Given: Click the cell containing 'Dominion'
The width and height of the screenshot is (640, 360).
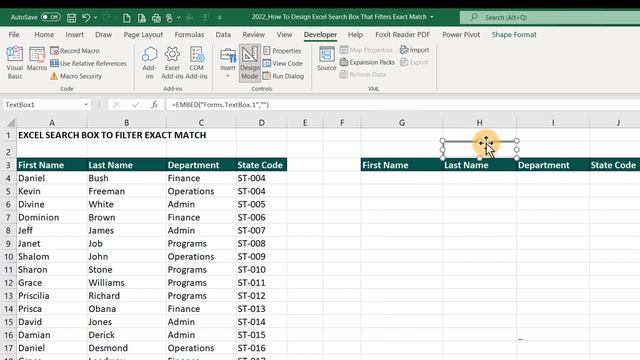Looking at the screenshot, I should pos(52,217).
